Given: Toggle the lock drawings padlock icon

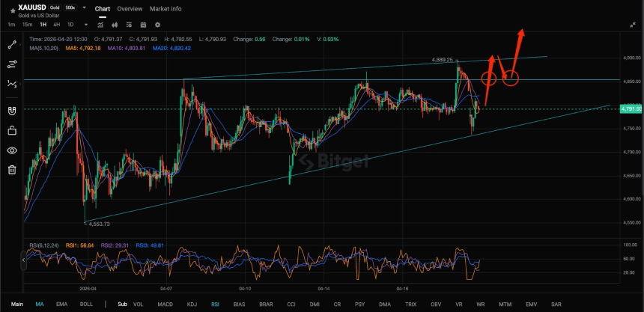Looking at the screenshot, I should click(x=12, y=130).
